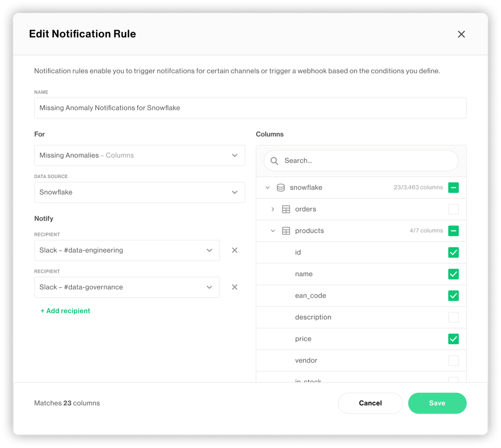This screenshot has height=448, width=501.
Task: Click the products partial-selection checkbox
Action: pos(453,230)
